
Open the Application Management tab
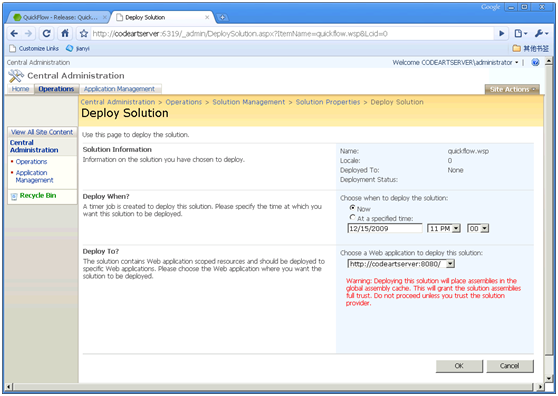coord(119,89)
